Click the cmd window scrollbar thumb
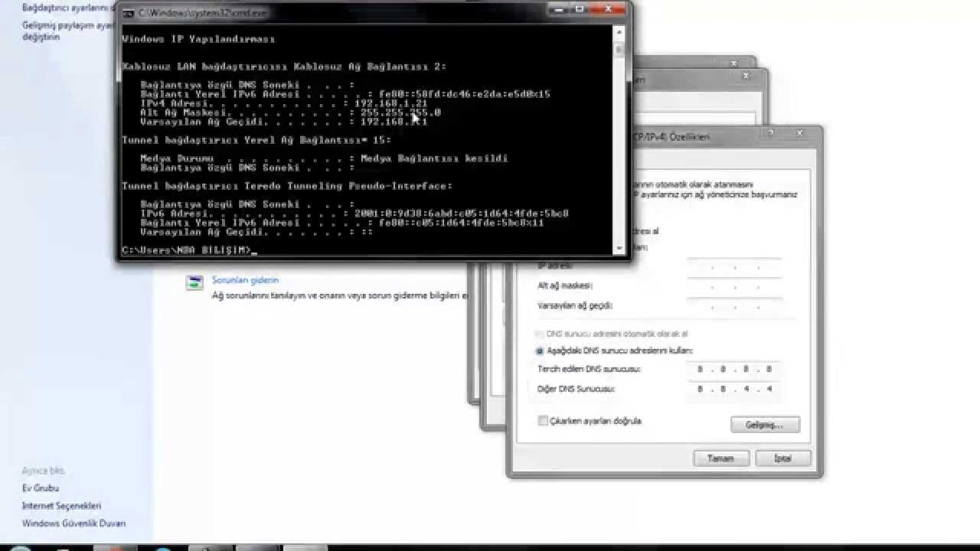The height and width of the screenshot is (551, 980). pos(619,49)
